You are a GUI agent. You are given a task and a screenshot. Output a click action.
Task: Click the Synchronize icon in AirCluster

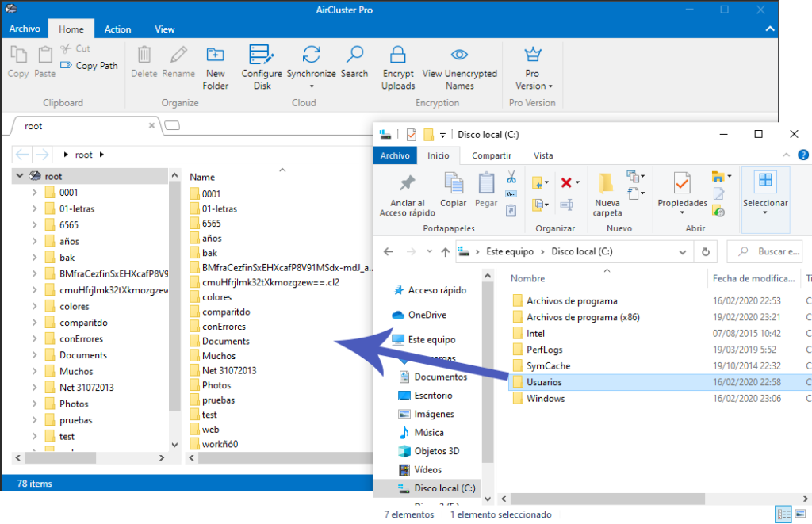311,55
